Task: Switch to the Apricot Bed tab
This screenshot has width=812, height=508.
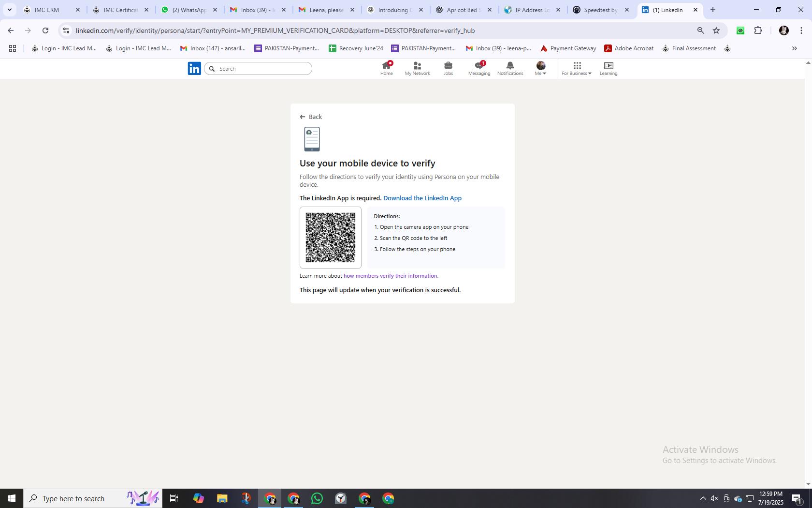Action: (464, 10)
